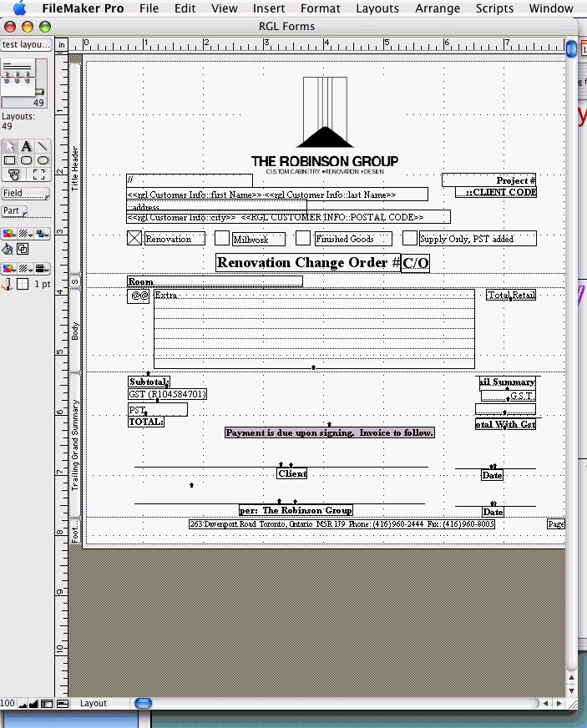Open the Insert menu
This screenshot has height=728, width=587.
click(x=269, y=8)
